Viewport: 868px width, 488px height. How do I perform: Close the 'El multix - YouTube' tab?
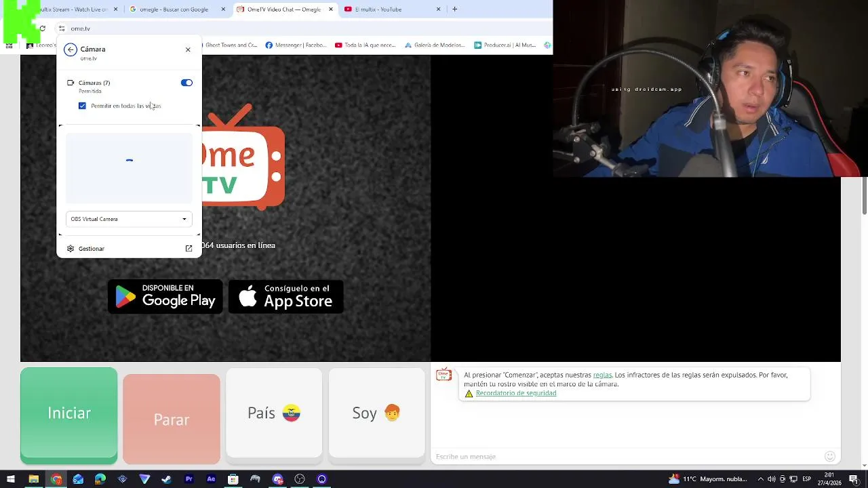pyautogui.click(x=438, y=9)
